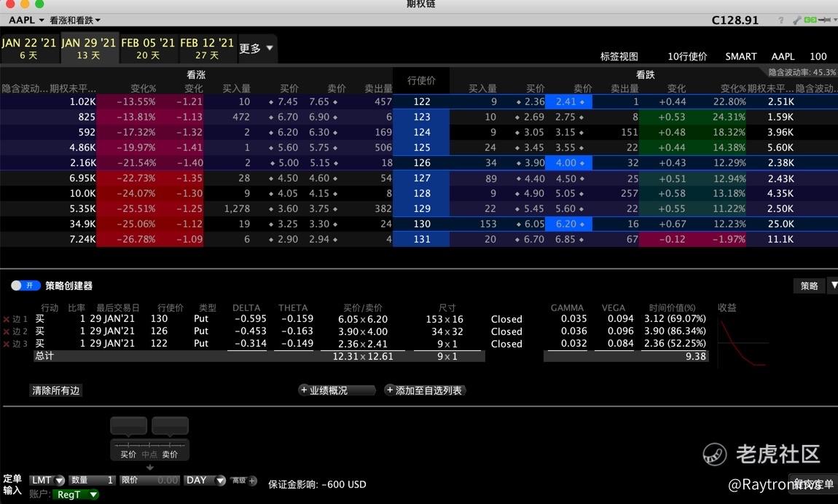
Task: Open the help question mark icon
Action: (x=781, y=20)
